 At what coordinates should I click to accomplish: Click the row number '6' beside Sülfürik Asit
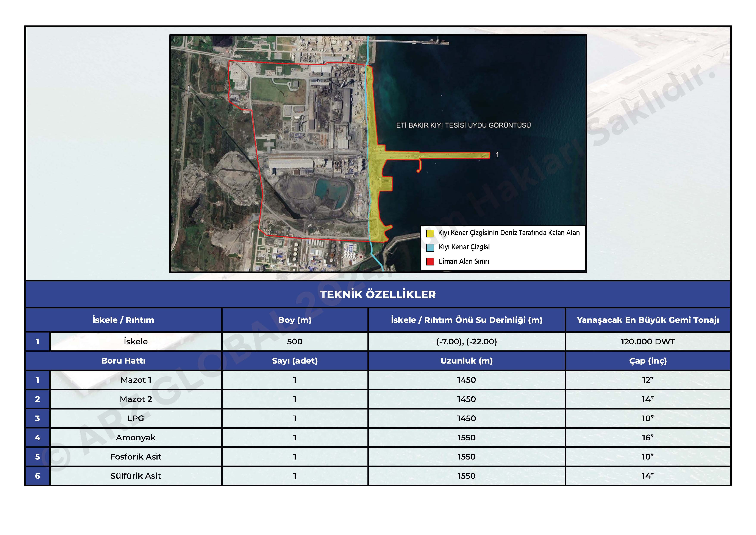[37, 476]
